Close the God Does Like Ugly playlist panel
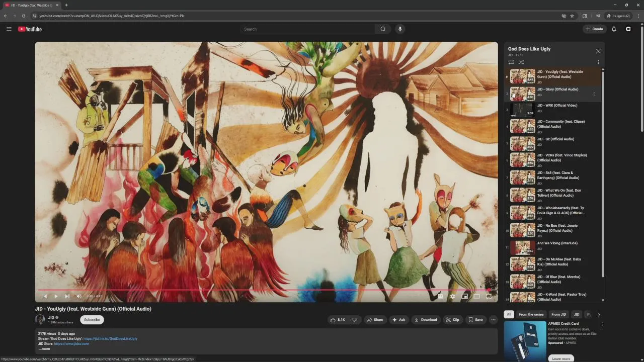 pyautogui.click(x=598, y=51)
